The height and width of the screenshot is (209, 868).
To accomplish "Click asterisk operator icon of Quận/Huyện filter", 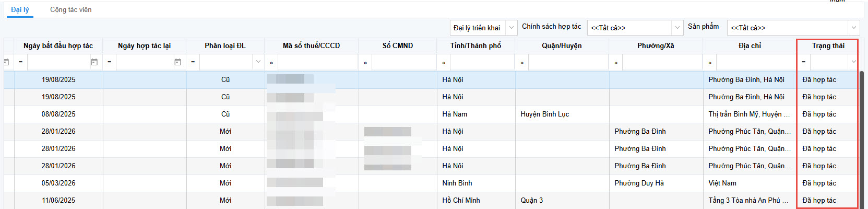I will tap(522, 63).
